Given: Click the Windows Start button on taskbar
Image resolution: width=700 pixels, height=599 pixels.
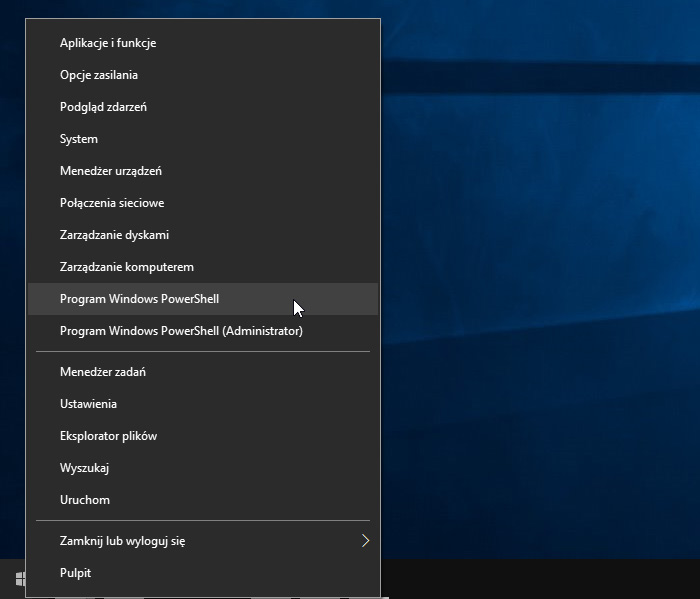Looking at the screenshot, I should pyautogui.click(x=20, y=579).
